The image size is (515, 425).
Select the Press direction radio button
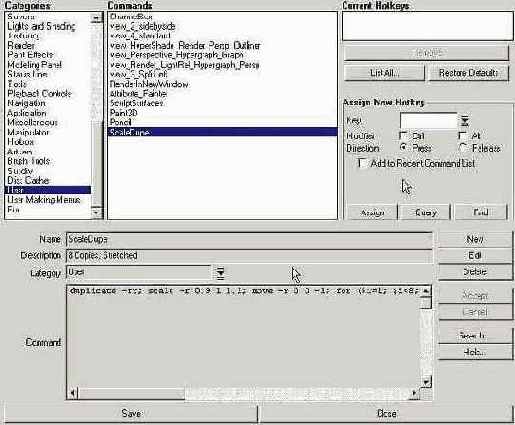(403, 148)
